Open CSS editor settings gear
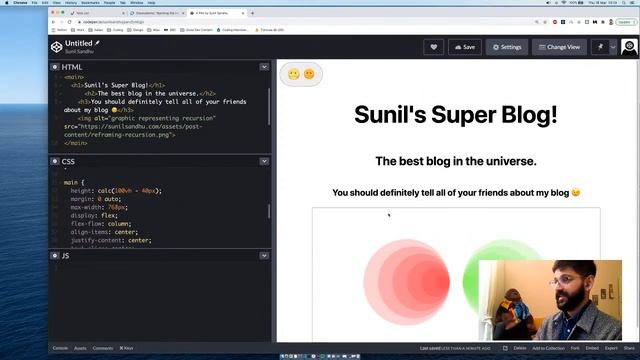640x360 pixels. pyautogui.click(x=55, y=161)
